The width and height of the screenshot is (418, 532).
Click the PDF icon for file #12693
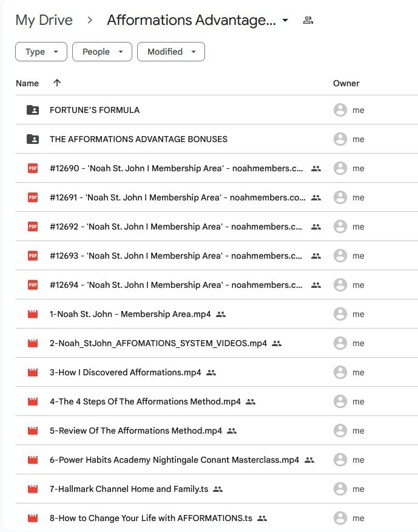pyautogui.click(x=33, y=256)
